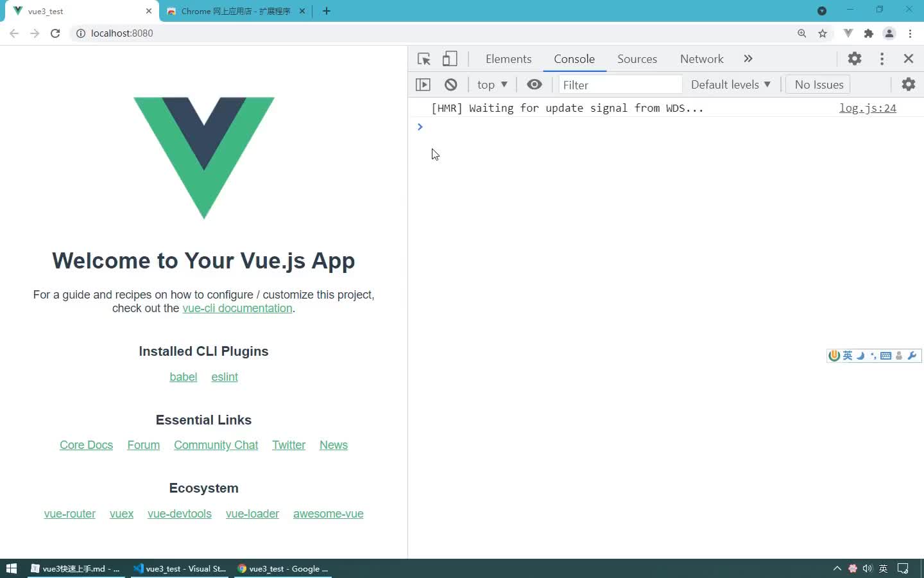The image size is (924, 578).
Task: Select the HMR waiting log message
Action: 567,108
